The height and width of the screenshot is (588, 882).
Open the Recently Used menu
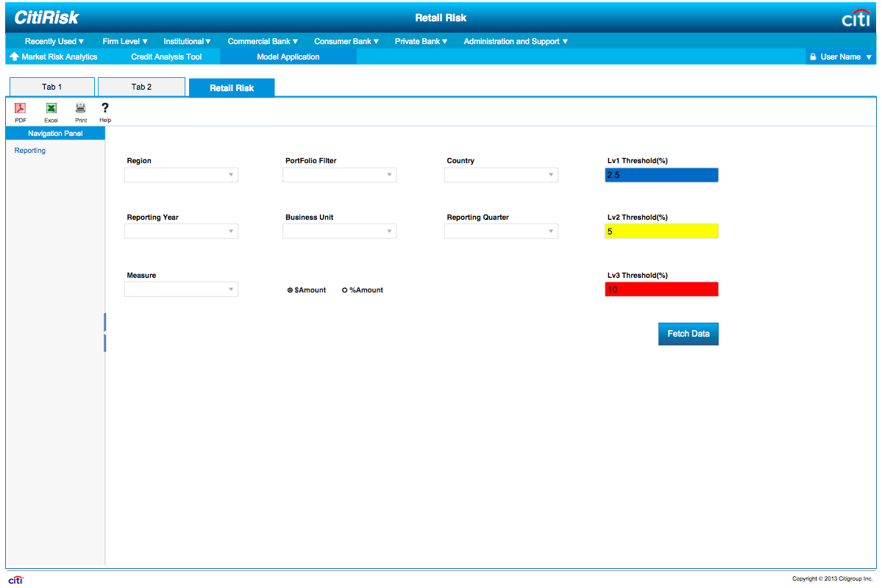pyautogui.click(x=54, y=41)
